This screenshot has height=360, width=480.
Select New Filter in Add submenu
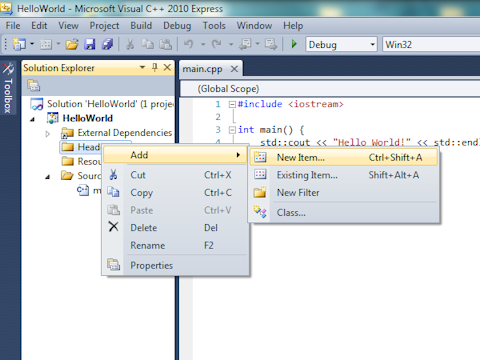click(x=344, y=193)
